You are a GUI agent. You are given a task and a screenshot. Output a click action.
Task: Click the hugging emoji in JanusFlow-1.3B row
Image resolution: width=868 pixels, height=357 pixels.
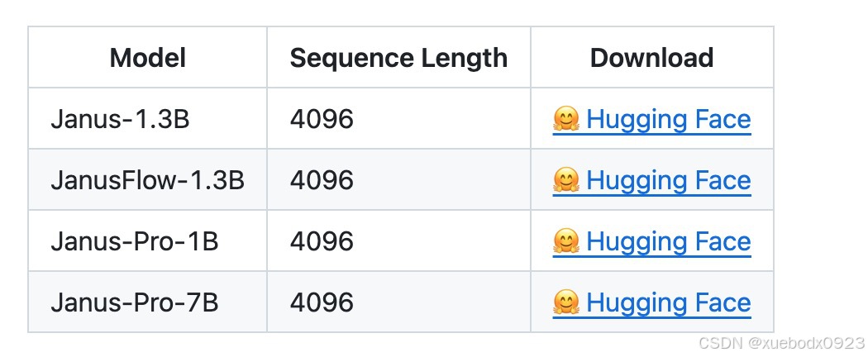tap(565, 180)
